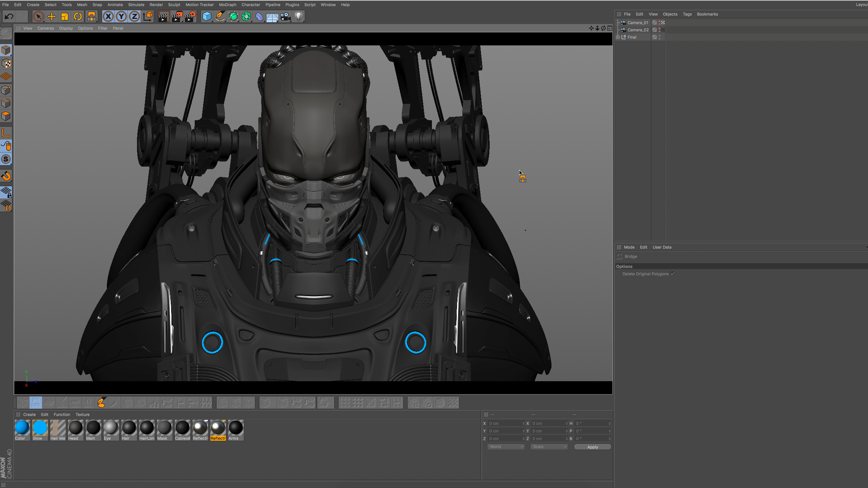Open the Cube primitives flyout
This screenshot has height=488, width=868.
(207, 16)
